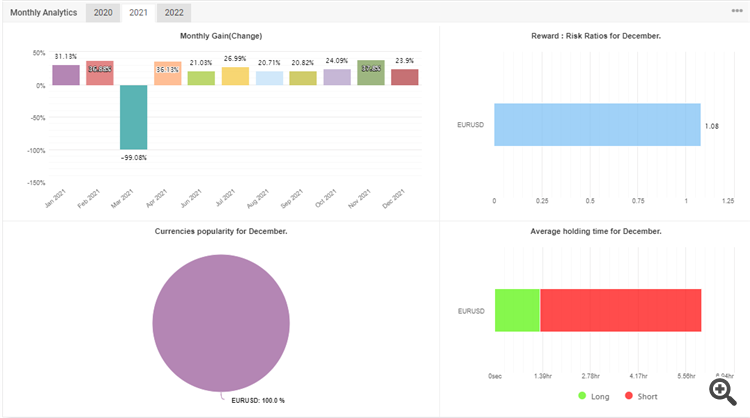Toggle the Long legend series
750x418 pixels.
point(594,396)
